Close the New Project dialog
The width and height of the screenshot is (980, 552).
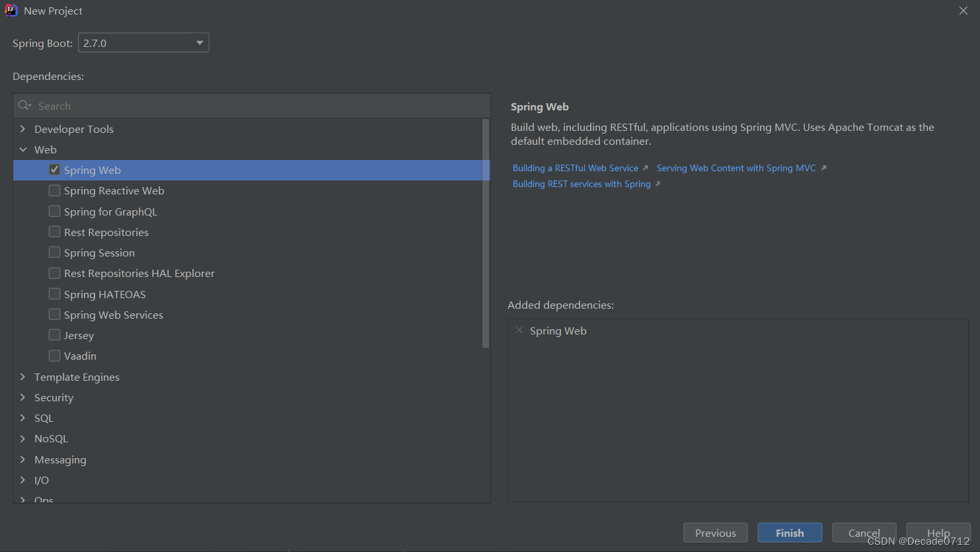coord(963,11)
